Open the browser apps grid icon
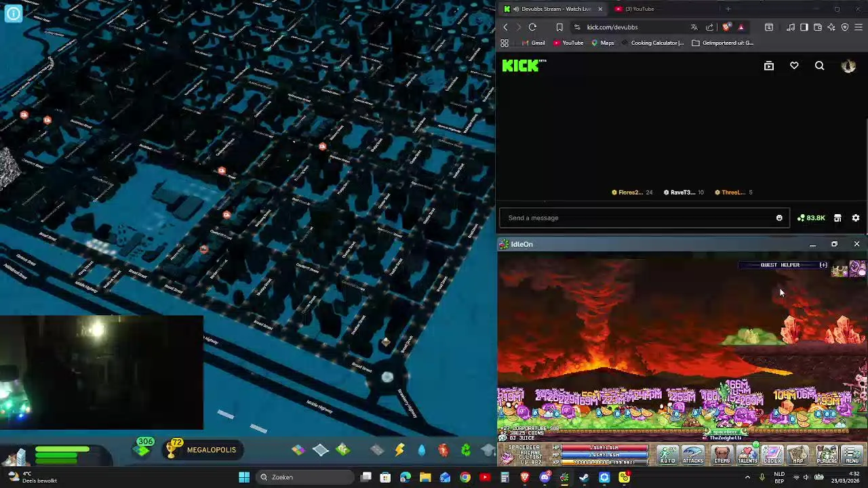This screenshot has width=868, height=488. pos(505,43)
